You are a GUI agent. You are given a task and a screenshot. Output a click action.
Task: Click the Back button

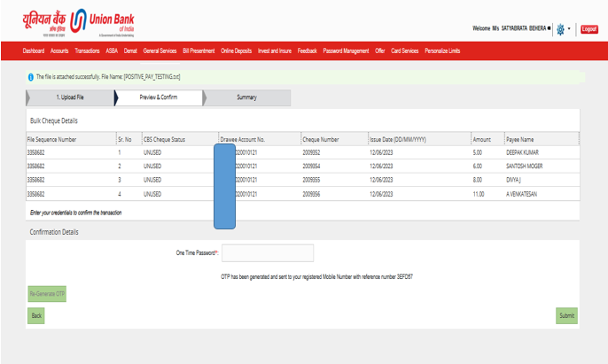tap(36, 315)
